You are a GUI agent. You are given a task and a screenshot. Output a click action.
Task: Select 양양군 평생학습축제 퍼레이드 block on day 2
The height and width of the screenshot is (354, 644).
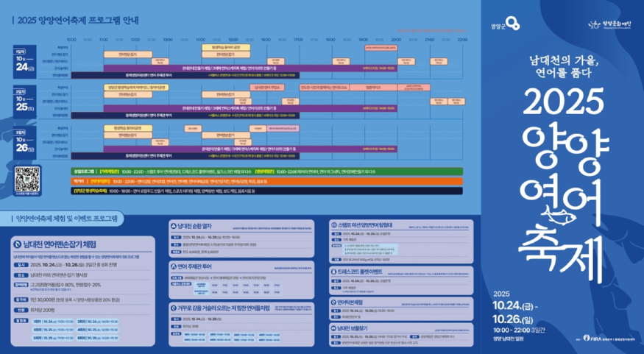136,88
